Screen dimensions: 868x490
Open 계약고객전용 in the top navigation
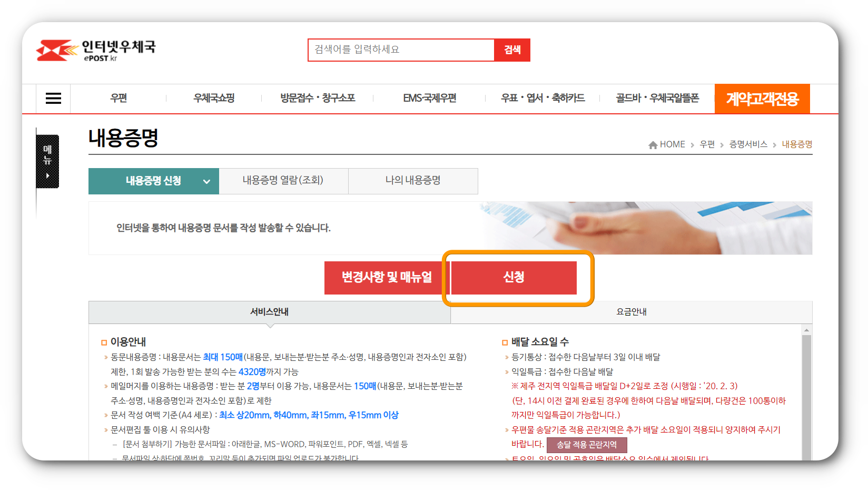pyautogui.click(x=762, y=99)
